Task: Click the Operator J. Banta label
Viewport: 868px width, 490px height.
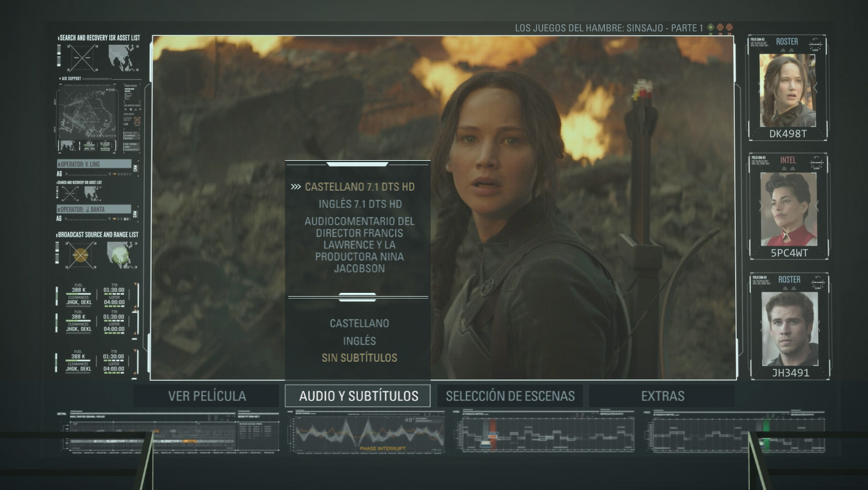Action: coord(94,209)
